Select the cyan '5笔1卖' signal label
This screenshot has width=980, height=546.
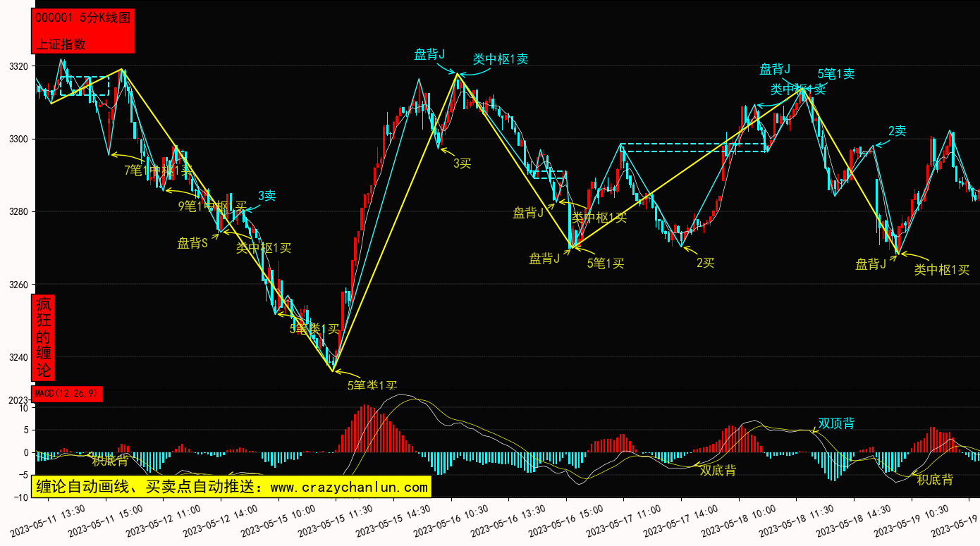[836, 73]
